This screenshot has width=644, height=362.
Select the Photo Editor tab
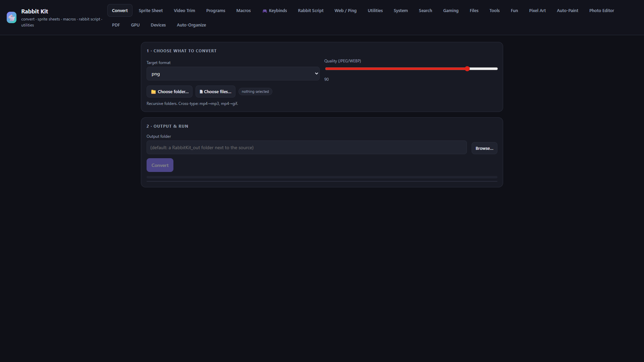click(x=602, y=10)
